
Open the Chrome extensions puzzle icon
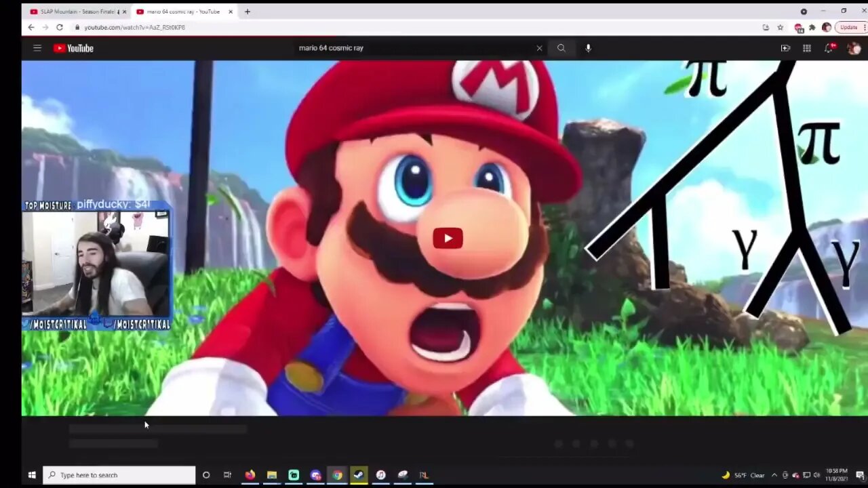coord(812,27)
